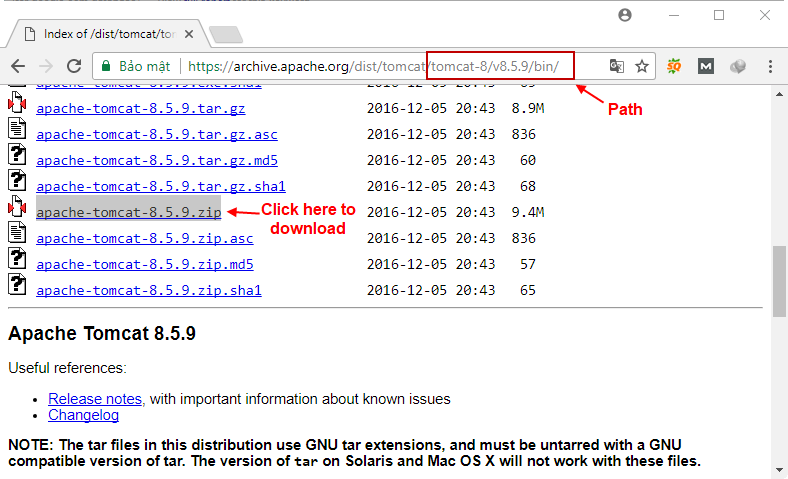This screenshot has width=788, height=479.
Task: Click the address bar URL field
Action: [x=373, y=66]
